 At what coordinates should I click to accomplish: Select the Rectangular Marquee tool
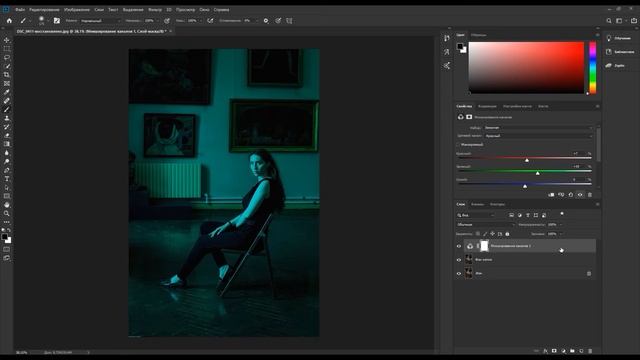coord(7,49)
